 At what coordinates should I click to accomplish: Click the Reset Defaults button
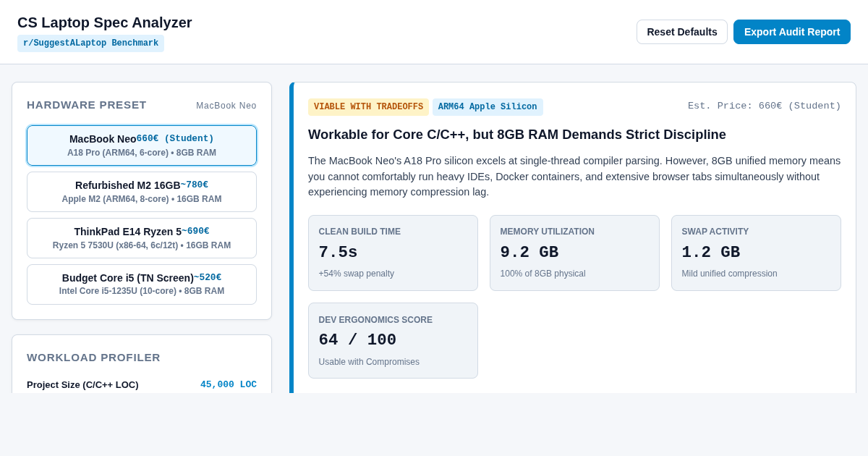pos(682,32)
